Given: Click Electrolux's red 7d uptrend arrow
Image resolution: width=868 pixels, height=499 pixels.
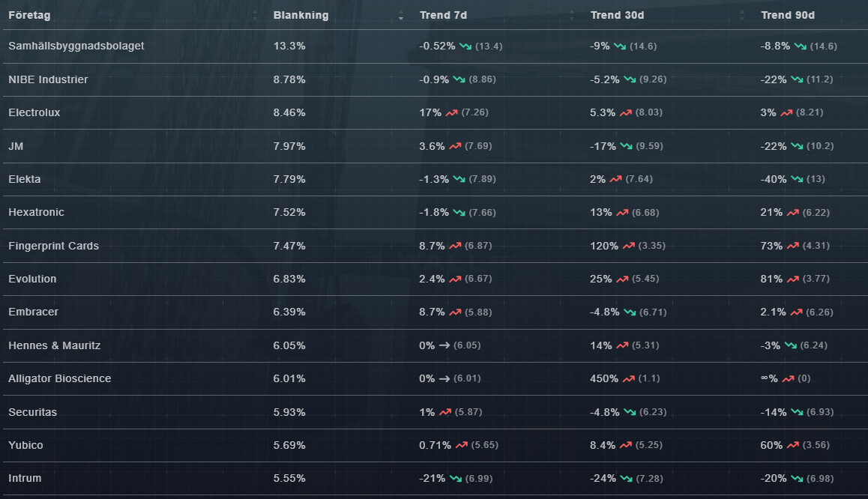Looking at the screenshot, I should click(x=451, y=112).
